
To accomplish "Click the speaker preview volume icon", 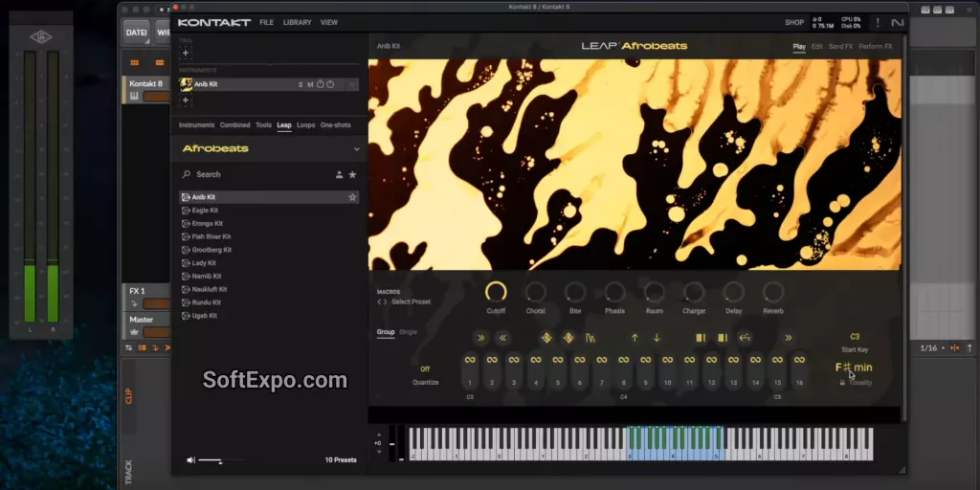I will pyautogui.click(x=190, y=460).
